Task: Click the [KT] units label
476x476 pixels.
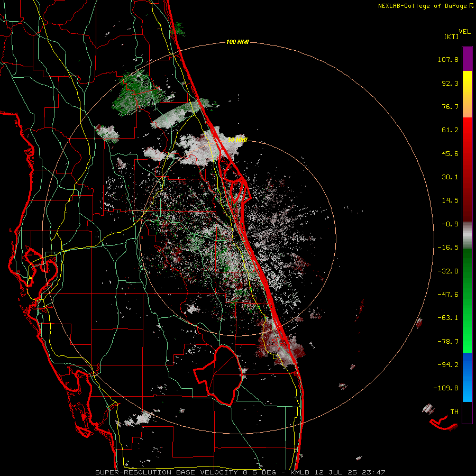Action: point(452,36)
